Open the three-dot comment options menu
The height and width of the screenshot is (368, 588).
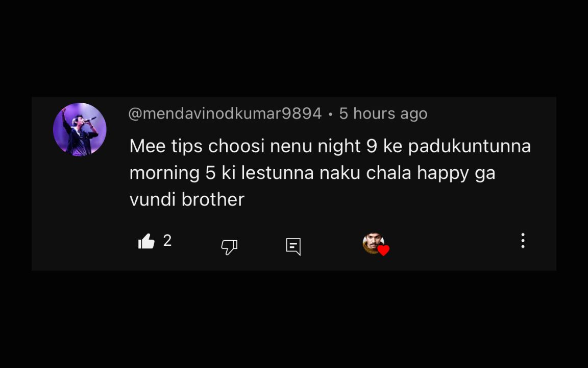[x=523, y=241]
